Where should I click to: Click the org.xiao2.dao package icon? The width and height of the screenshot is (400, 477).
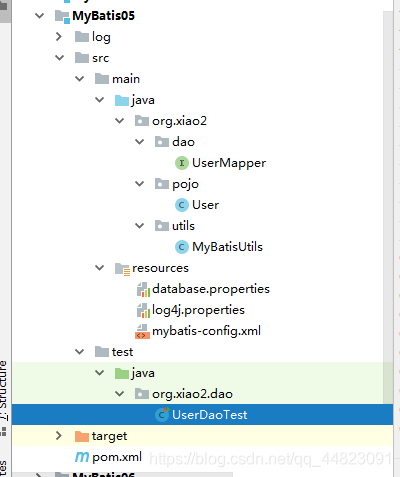(x=142, y=394)
